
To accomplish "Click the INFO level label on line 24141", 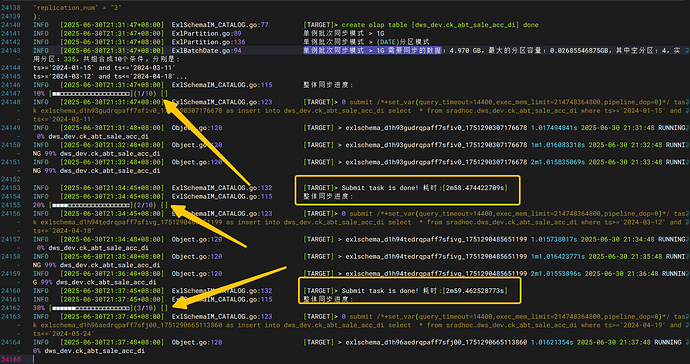I will 41,33.
